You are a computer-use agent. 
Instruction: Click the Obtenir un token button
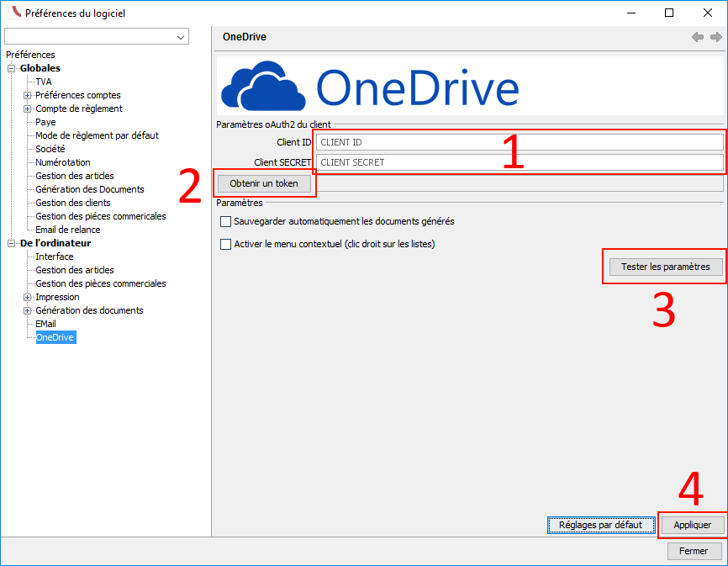pos(264,183)
